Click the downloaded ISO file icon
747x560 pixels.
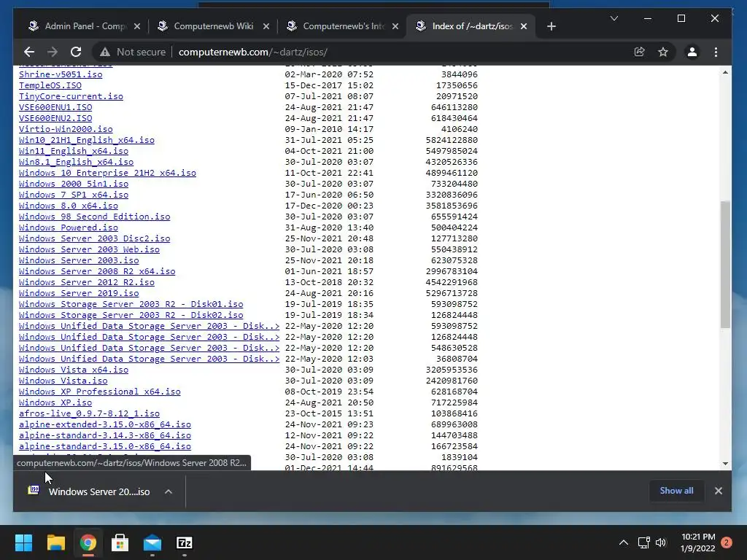[x=34, y=490]
